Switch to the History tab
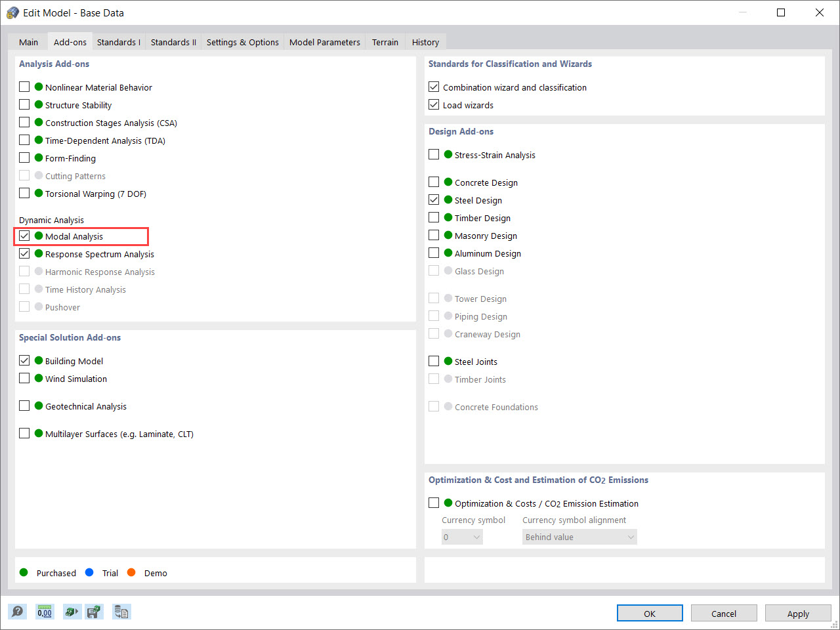Screen dimensions: 840x630 [x=425, y=41]
